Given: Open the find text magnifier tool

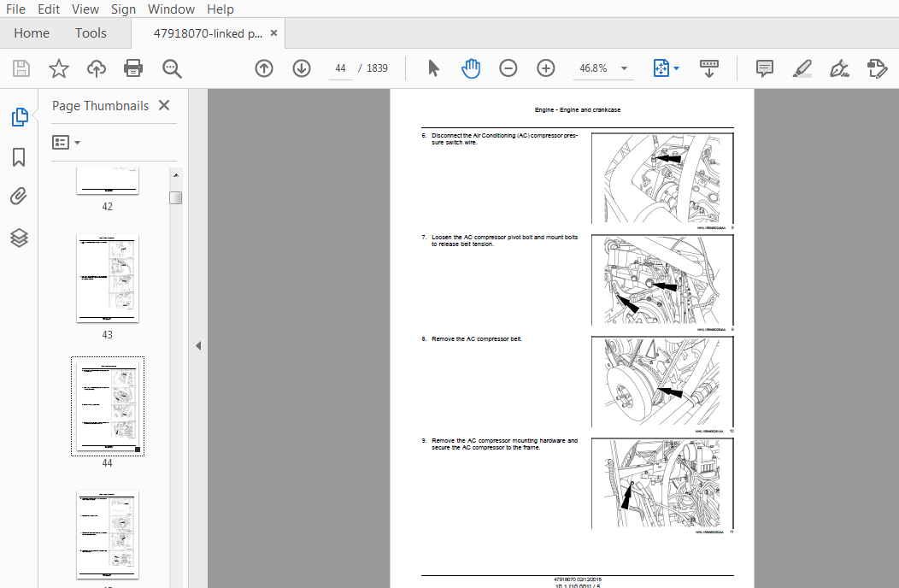Looking at the screenshot, I should point(172,68).
